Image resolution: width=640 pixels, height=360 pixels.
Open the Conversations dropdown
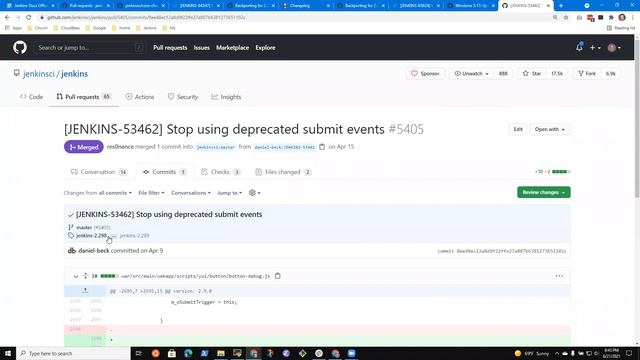pyautogui.click(x=191, y=193)
